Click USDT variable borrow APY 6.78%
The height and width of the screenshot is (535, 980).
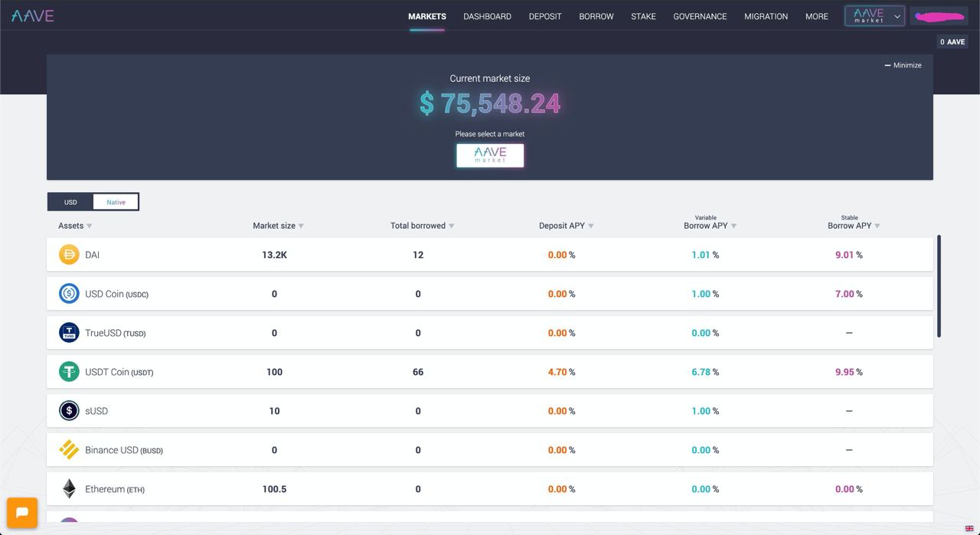click(705, 372)
